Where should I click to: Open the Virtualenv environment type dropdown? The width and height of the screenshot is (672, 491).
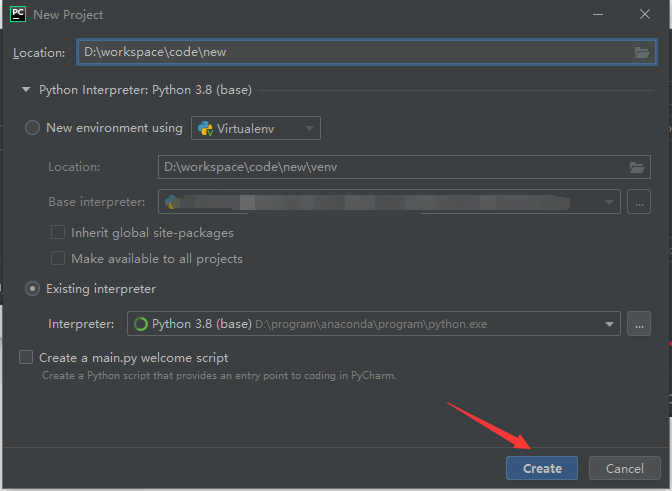(256, 128)
